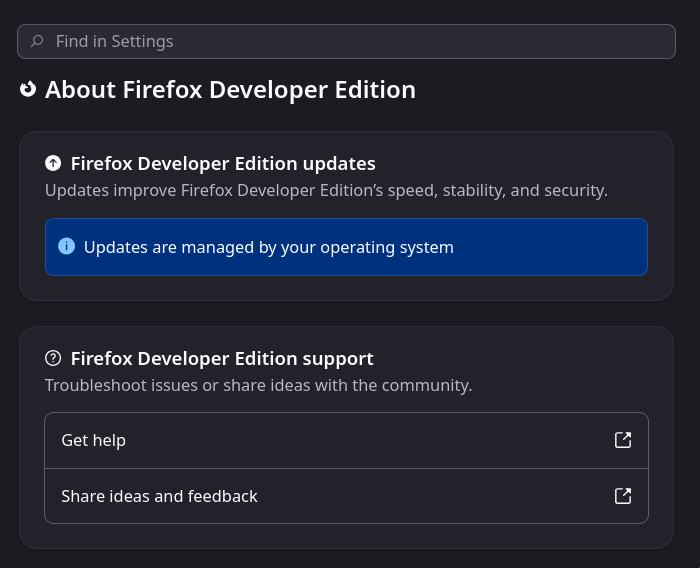Click the Firefox Developer Edition updates heading
700x568 pixels.
click(x=223, y=163)
